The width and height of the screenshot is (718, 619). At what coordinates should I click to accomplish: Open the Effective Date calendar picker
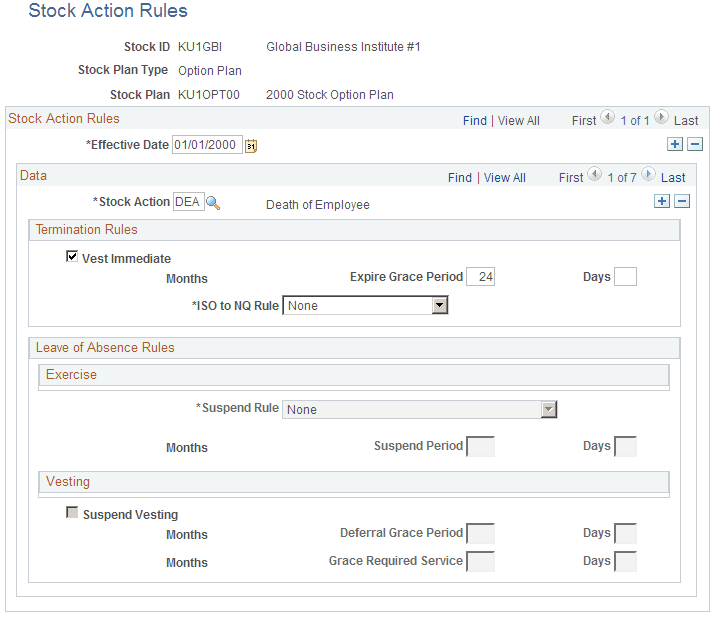tap(251, 146)
